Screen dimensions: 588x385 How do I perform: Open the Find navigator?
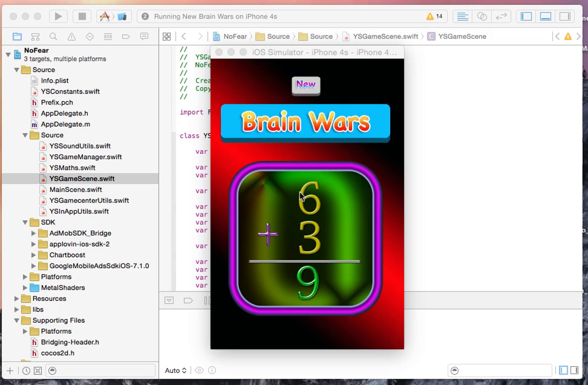tap(53, 37)
